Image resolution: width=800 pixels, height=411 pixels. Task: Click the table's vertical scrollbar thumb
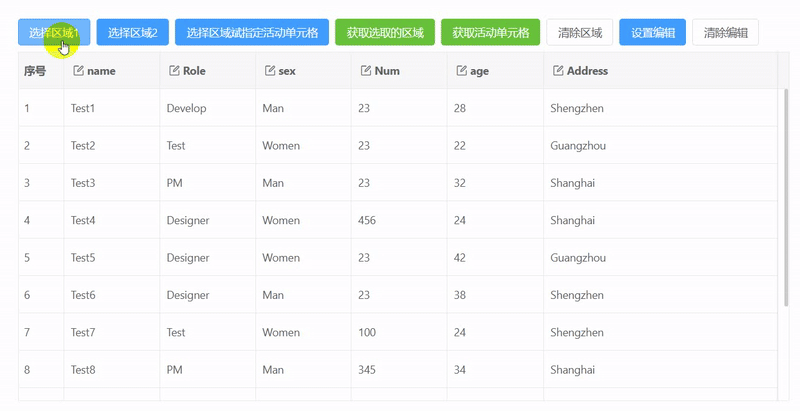tap(786, 197)
